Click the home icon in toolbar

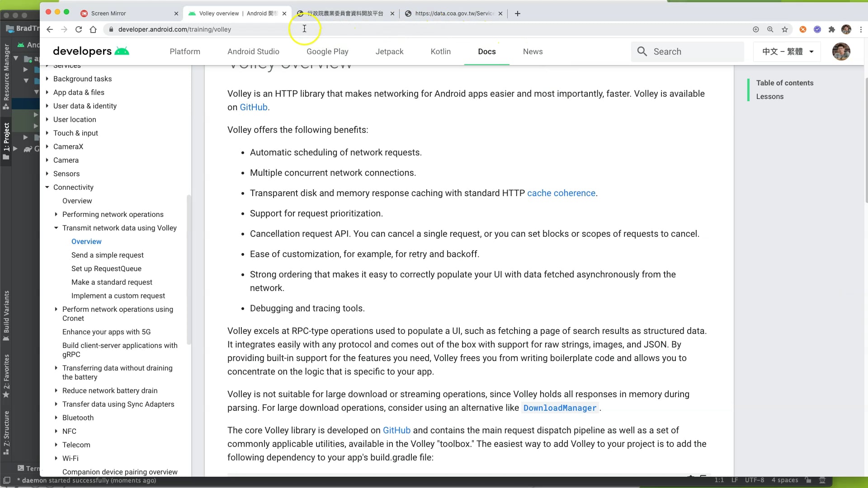pos(93,29)
